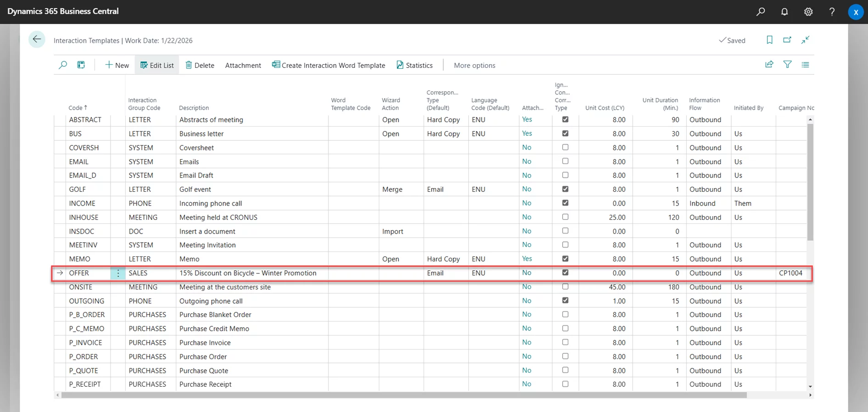
Task: Open the notifications bell
Action: [x=785, y=12]
